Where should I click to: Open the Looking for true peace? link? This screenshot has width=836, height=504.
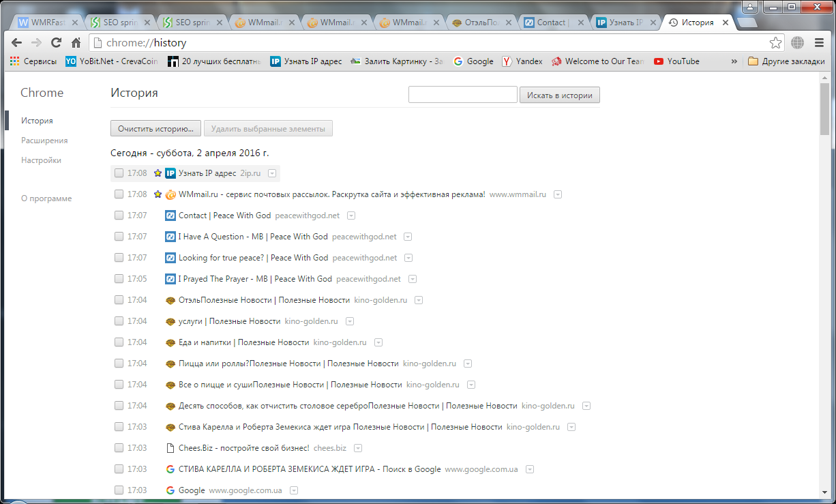253,258
